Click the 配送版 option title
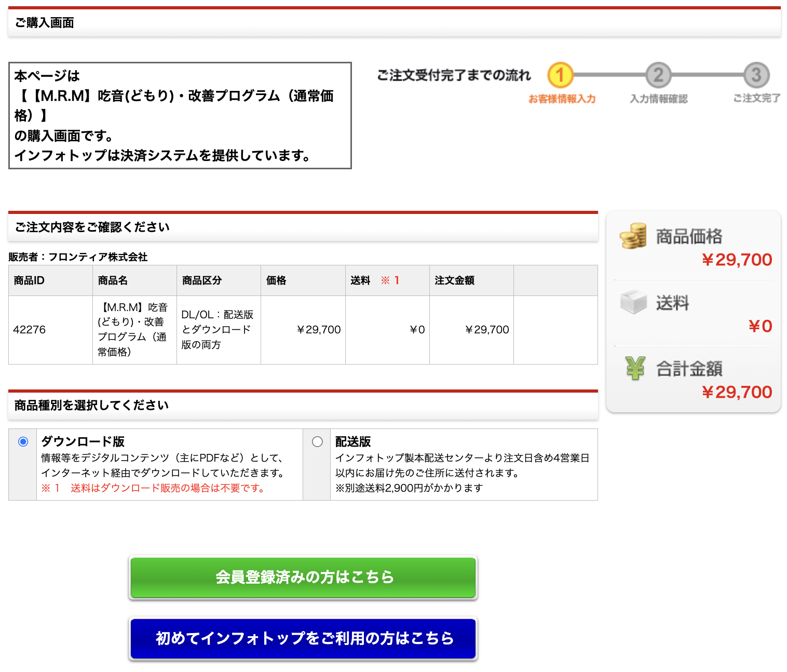 coord(353,441)
